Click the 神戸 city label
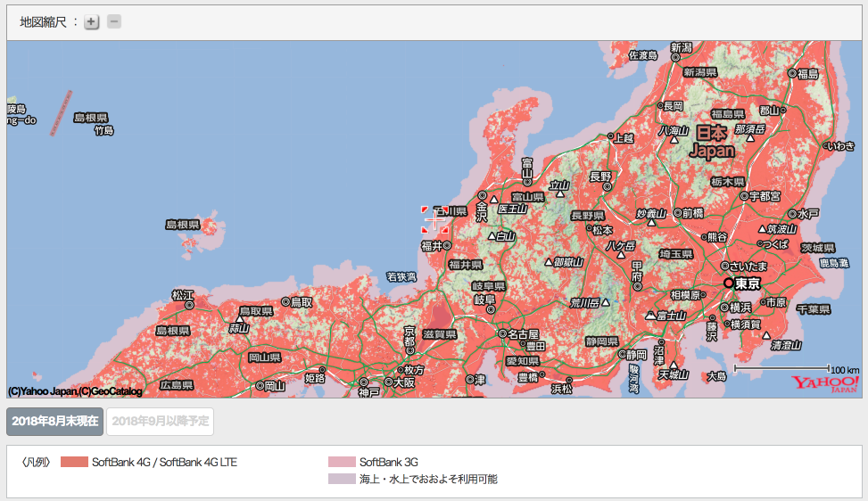Image resolution: width=868 pixels, height=501 pixels. [368, 392]
